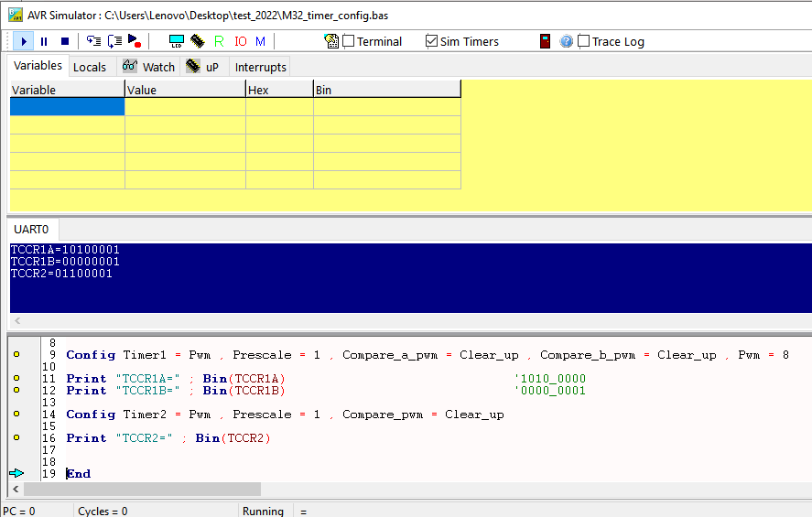This screenshot has width=812, height=517.
Task: Show registers with the green R icon
Action: (219, 41)
